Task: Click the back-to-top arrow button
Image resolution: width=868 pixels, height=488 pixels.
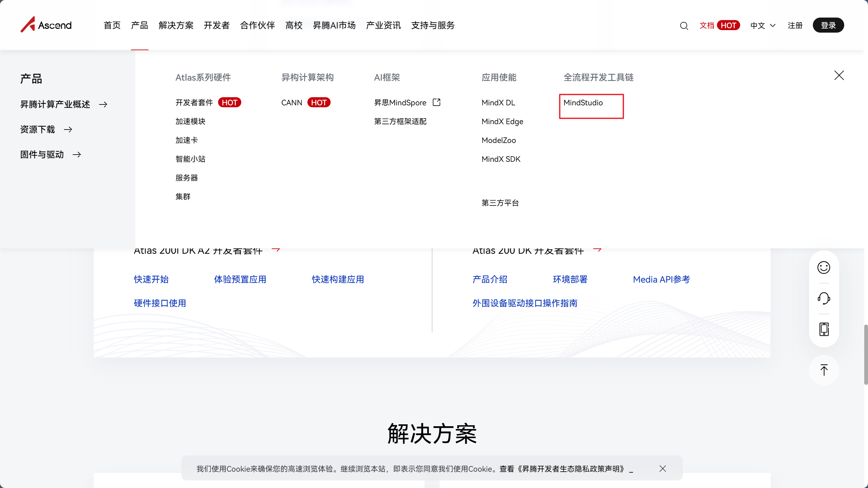Action: (x=824, y=370)
